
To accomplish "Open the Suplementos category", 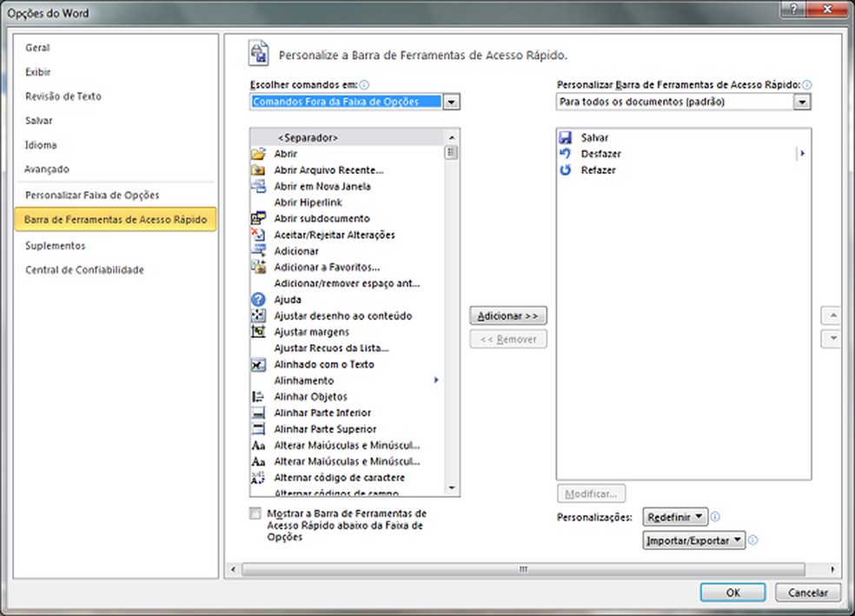I will point(55,246).
